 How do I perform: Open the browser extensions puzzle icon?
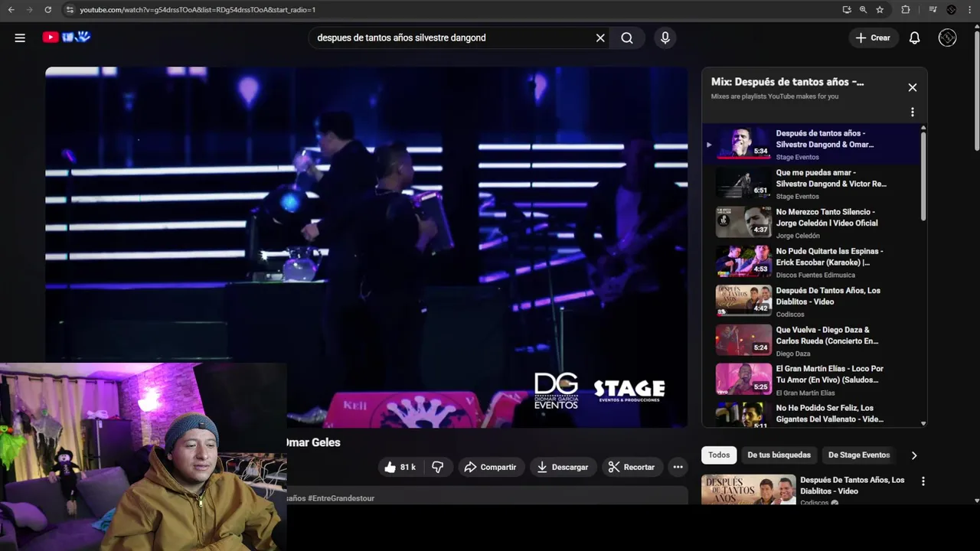click(x=906, y=10)
